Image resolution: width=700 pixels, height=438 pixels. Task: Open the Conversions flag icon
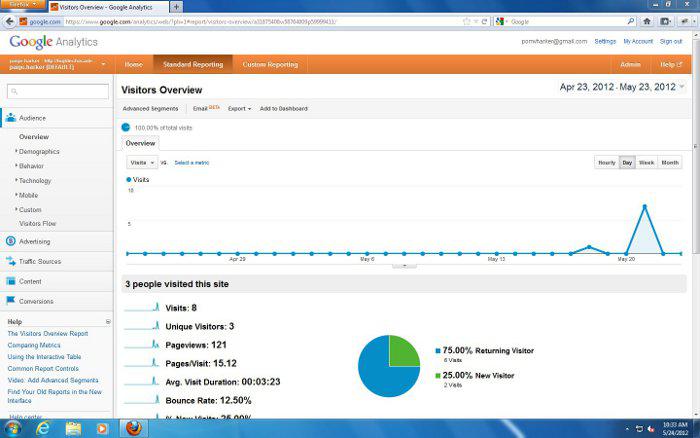pos(10,301)
